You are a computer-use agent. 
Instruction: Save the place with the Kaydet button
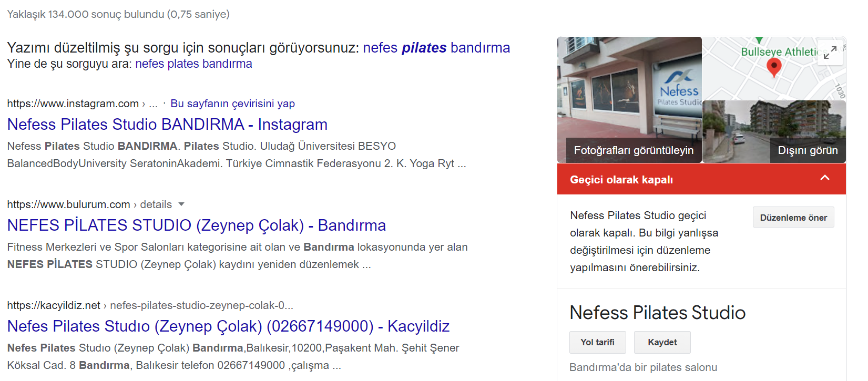pyautogui.click(x=662, y=342)
